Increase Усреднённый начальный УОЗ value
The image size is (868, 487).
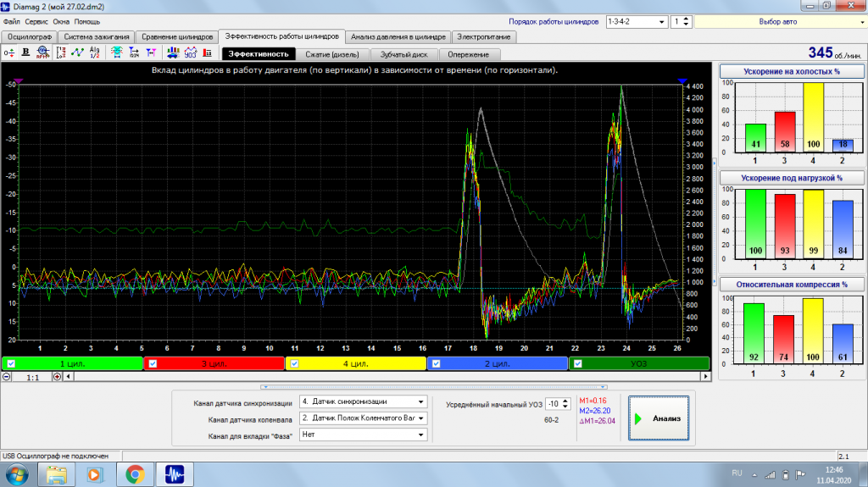(x=565, y=401)
